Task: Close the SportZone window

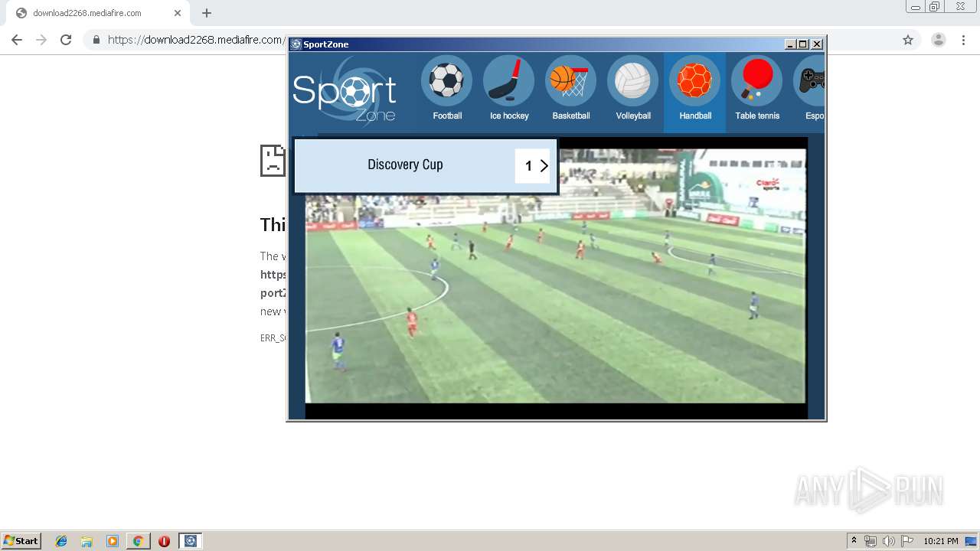Action: [817, 44]
